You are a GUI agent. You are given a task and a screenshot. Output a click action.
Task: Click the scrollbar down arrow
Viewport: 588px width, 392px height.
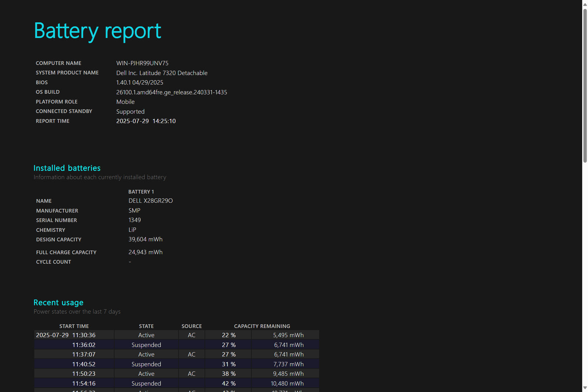tap(585, 388)
